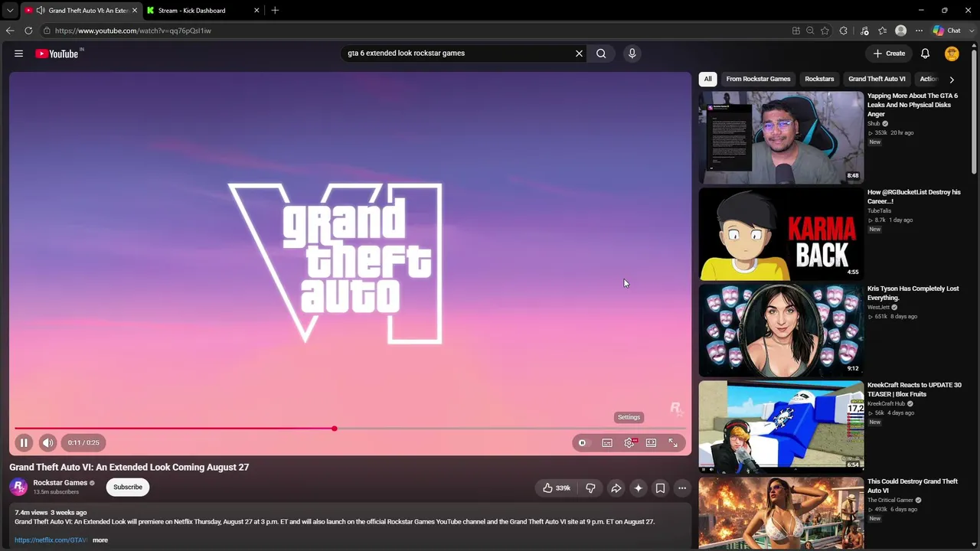Show more filter chips with the right chevron
The height and width of the screenshot is (551, 980).
(x=952, y=79)
